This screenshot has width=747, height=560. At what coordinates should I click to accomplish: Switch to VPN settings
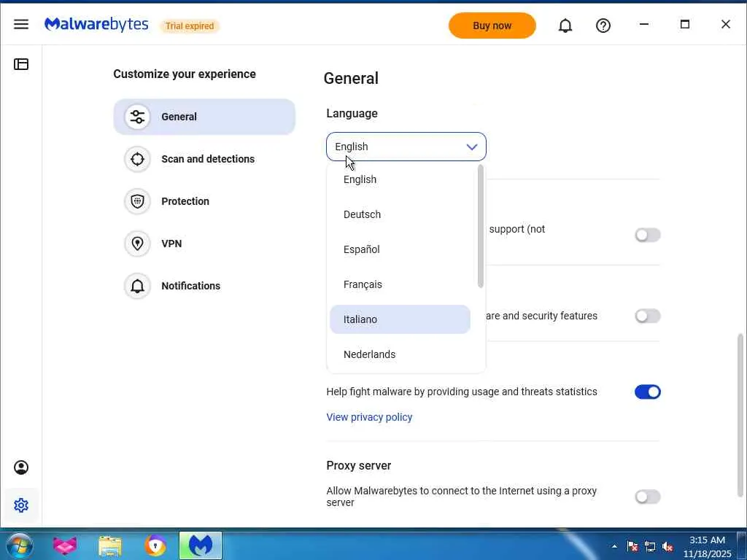click(x=204, y=244)
